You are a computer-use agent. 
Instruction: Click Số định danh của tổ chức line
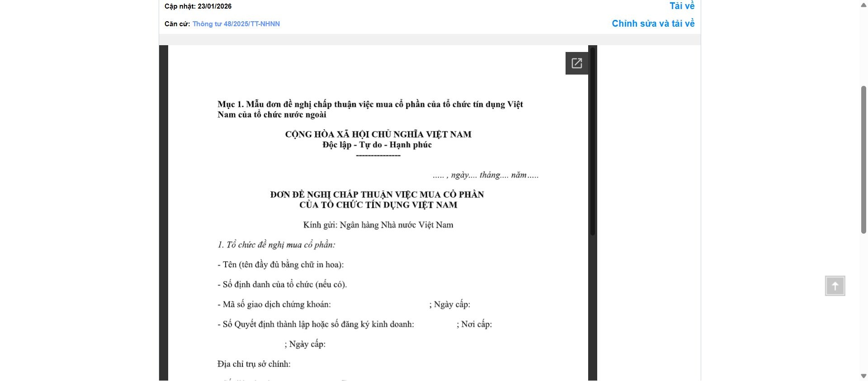point(282,285)
